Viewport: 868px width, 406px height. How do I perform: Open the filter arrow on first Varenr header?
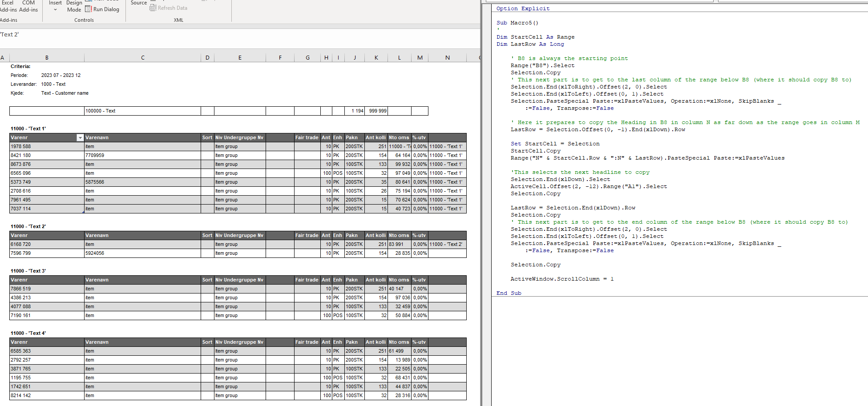(80, 137)
